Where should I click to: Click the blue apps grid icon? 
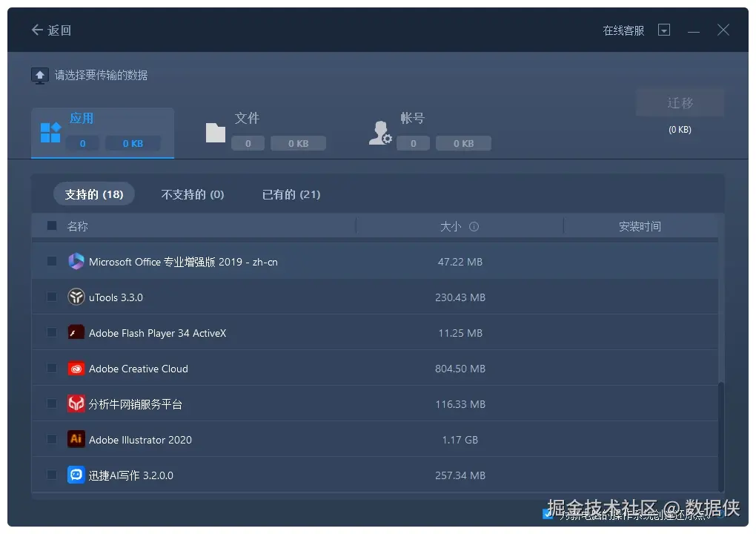pos(50,133)
